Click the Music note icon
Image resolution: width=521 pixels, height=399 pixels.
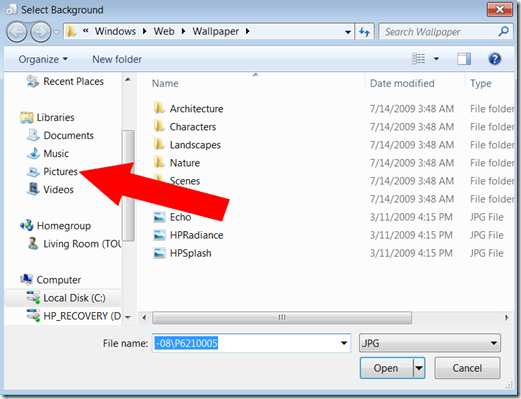(33, 153)
